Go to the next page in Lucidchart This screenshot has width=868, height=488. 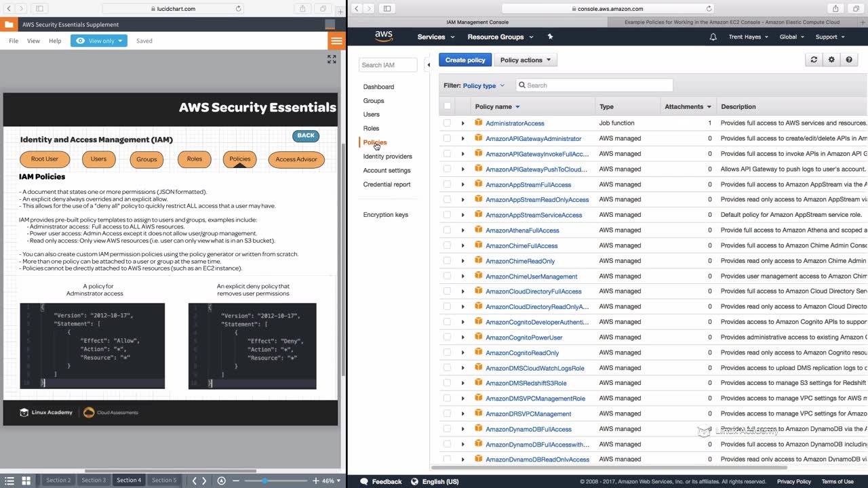(204, 481)
